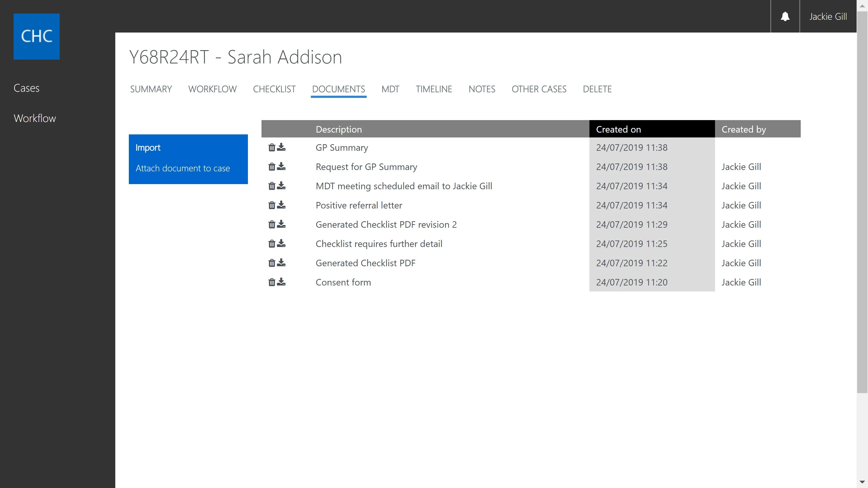Download the Consent form document
The image size is (868, 488).
tap(281, 282)
